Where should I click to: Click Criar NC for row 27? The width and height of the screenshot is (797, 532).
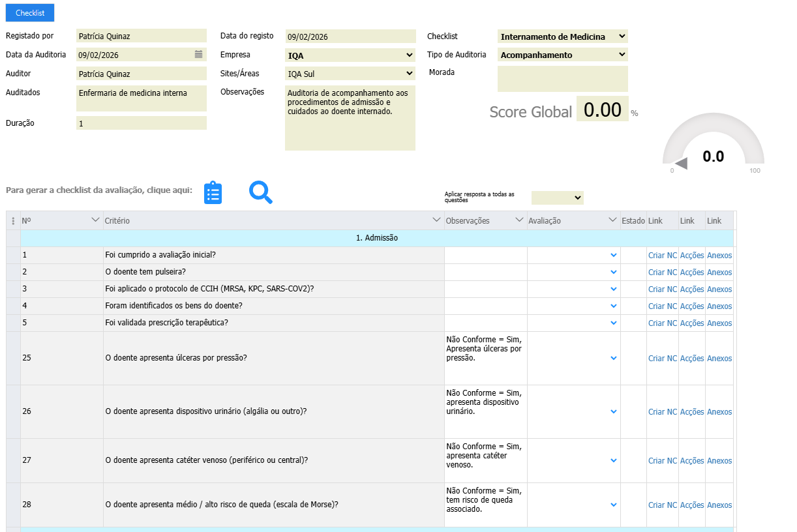[x=662, y=461]
